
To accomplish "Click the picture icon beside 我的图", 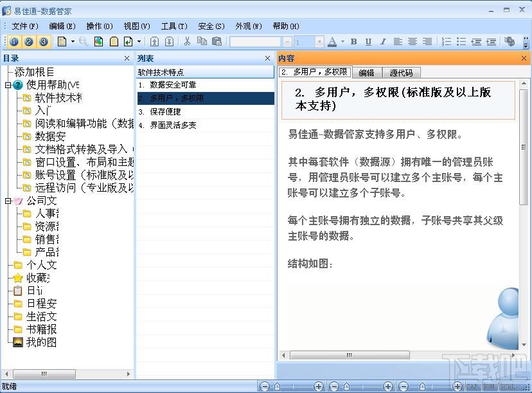I will [x=18, y=342].
